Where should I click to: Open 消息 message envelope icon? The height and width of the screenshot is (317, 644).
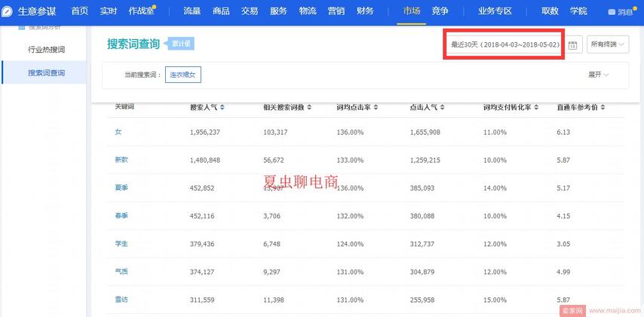[612, 12]
